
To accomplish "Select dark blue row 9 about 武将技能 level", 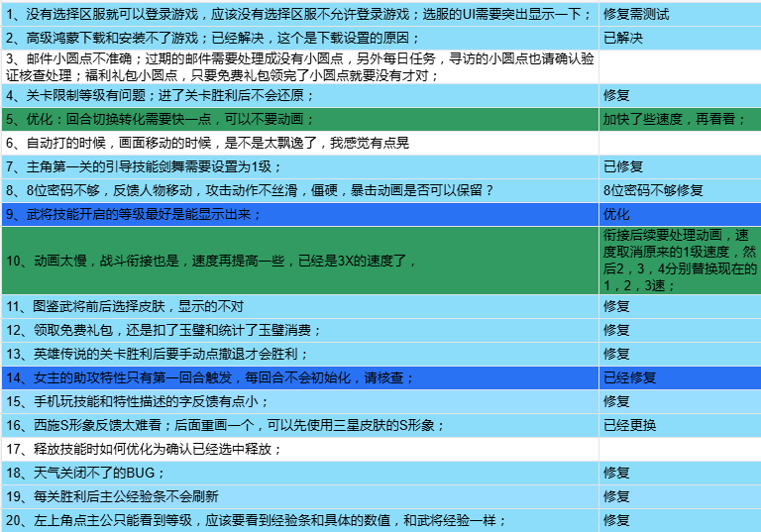I will 300,215.
